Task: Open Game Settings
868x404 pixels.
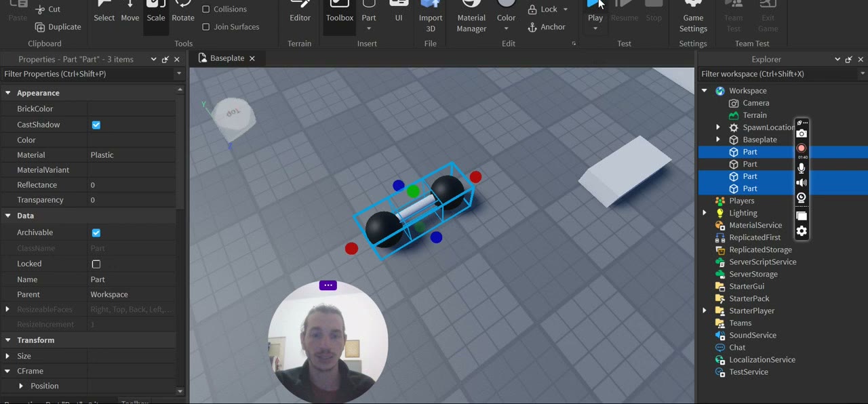Action: point(693,18)
